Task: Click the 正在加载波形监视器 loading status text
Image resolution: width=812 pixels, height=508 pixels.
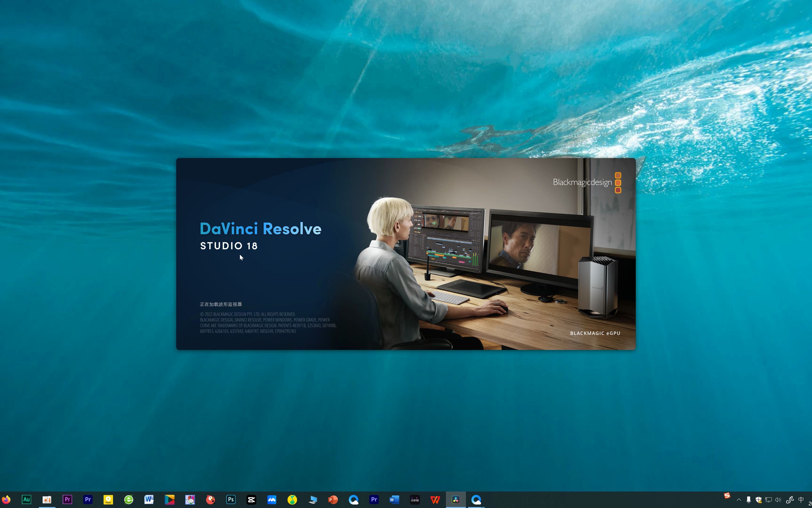Action: click(221, 304)
